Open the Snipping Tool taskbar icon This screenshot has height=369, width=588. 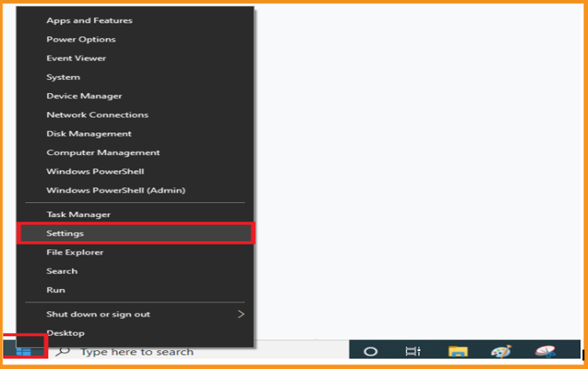[x=545, y=351]
